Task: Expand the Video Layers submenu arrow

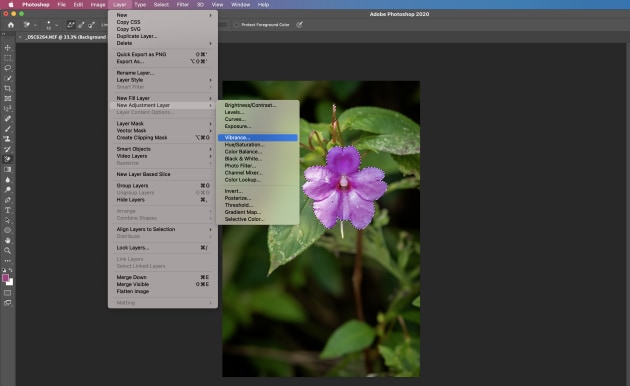Action: click(x=210, y=156)
